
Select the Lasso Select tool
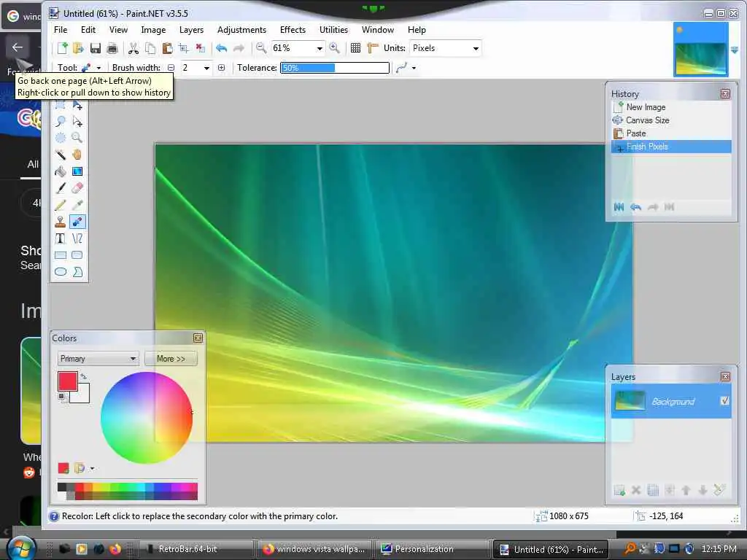click(x=61, y=122)
